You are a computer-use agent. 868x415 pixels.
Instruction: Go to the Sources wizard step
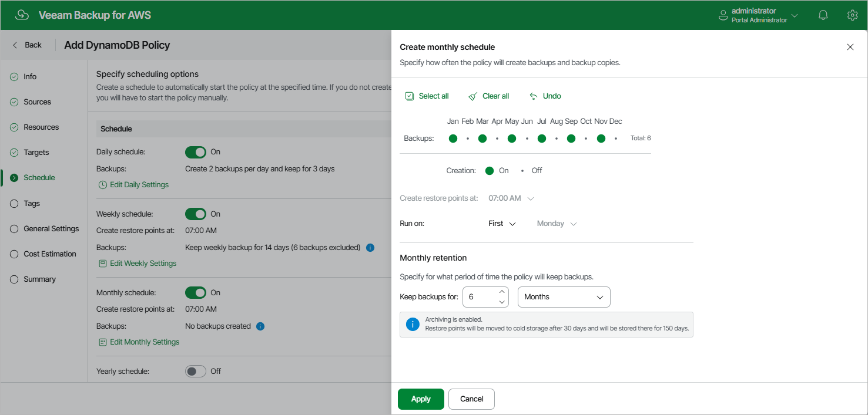click(37, 102)
